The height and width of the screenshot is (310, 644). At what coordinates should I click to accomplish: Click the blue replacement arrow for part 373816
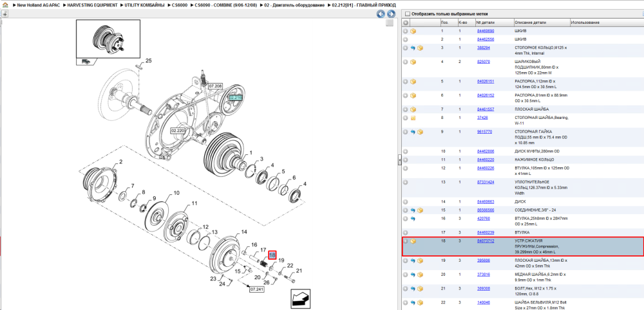pos(413,275)
